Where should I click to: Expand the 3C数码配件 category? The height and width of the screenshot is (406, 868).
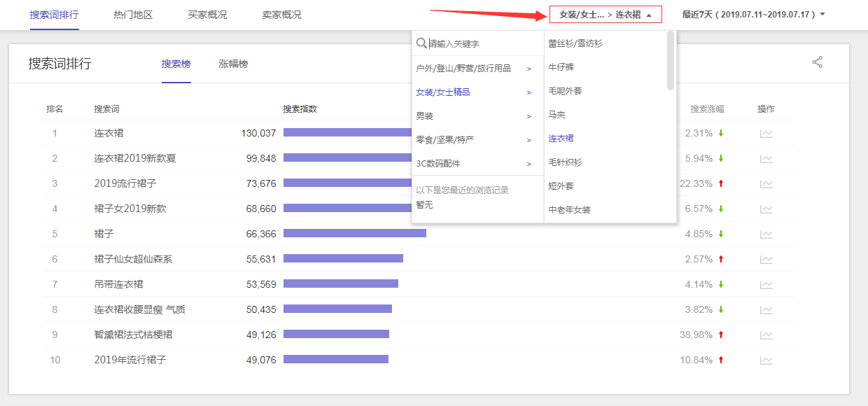coord(473,164)
